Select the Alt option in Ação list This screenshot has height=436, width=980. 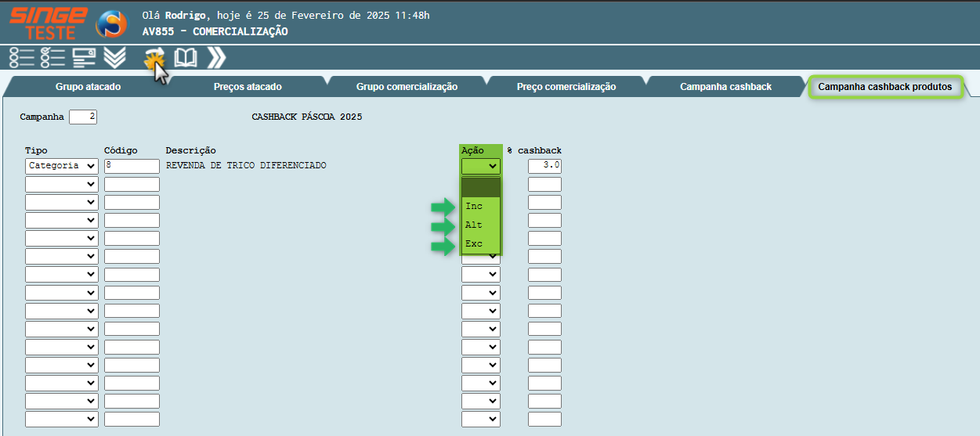[x=474, y=225]
